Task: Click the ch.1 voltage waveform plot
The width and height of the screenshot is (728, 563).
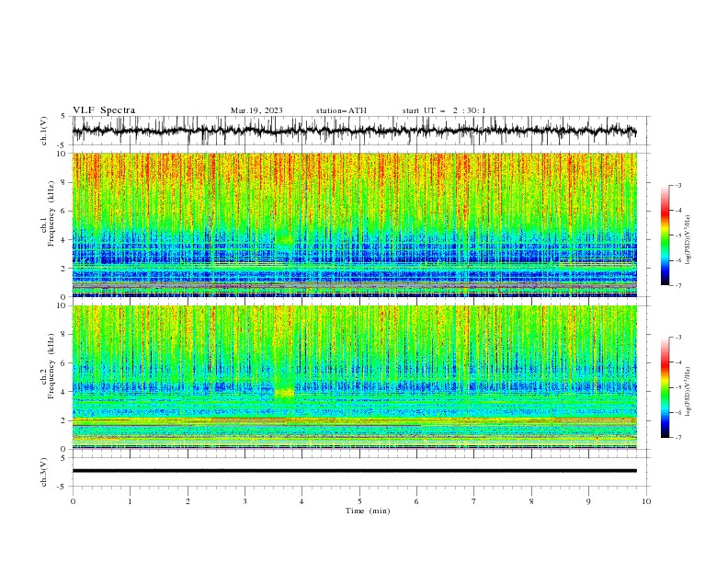Action: click(354, 131)
